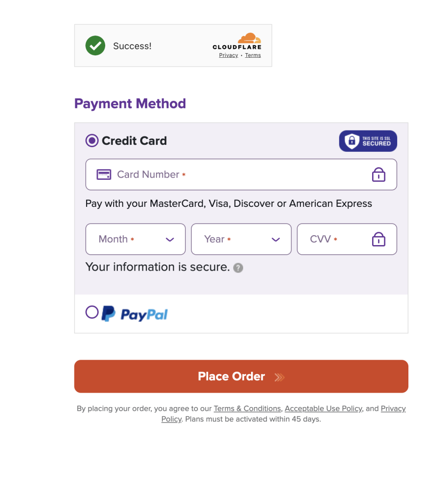This screenshot has width=448, height=477.
Task: Click the Cloudflare cloud logo
Action: tap(249, 38)
